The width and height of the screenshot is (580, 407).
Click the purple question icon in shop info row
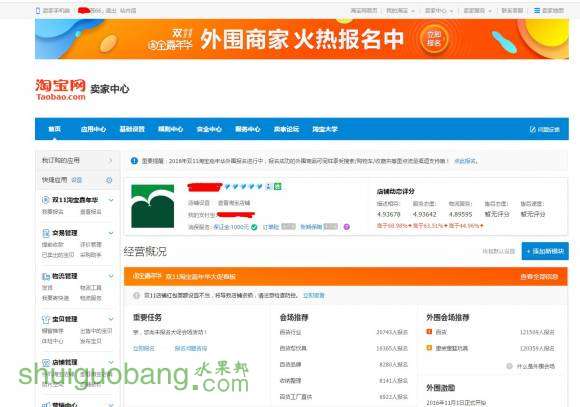click(x=347, y=227)
